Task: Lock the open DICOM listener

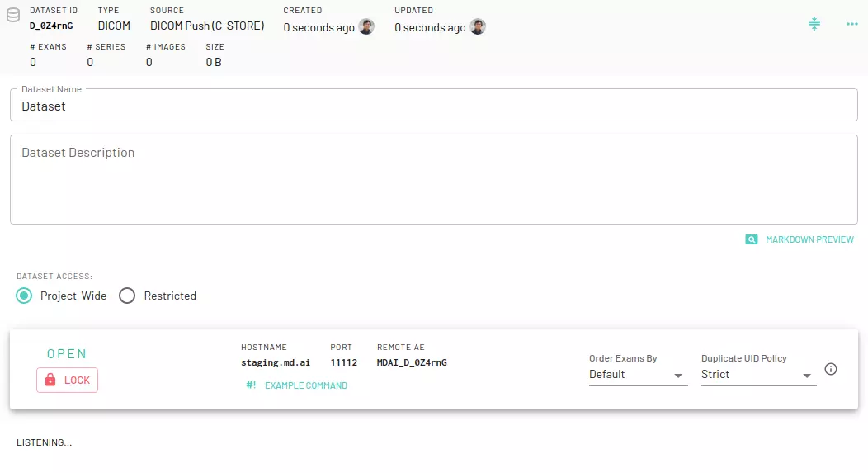Action: 67,380
